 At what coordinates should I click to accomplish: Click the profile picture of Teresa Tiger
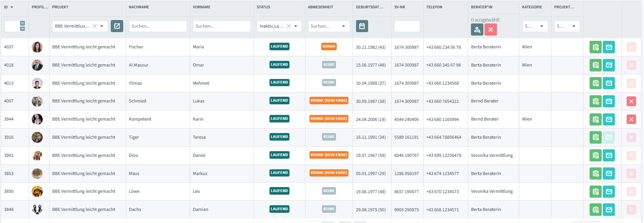click(x=37, y=137)
